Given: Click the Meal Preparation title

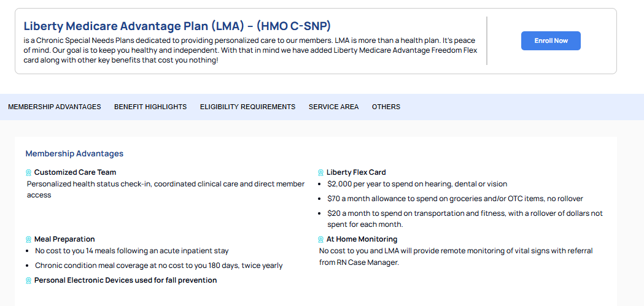Looking at the screenshot, I should pyautogui.click(x=64, y=239).
